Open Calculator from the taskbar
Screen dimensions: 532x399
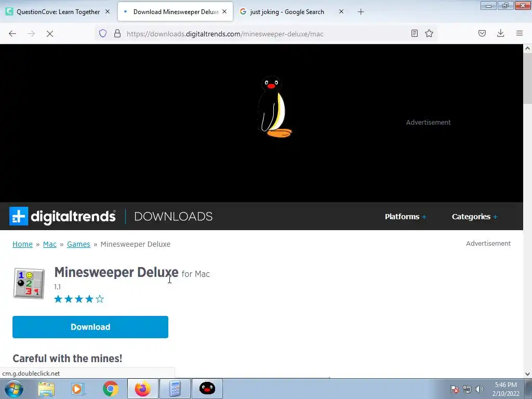175,389
